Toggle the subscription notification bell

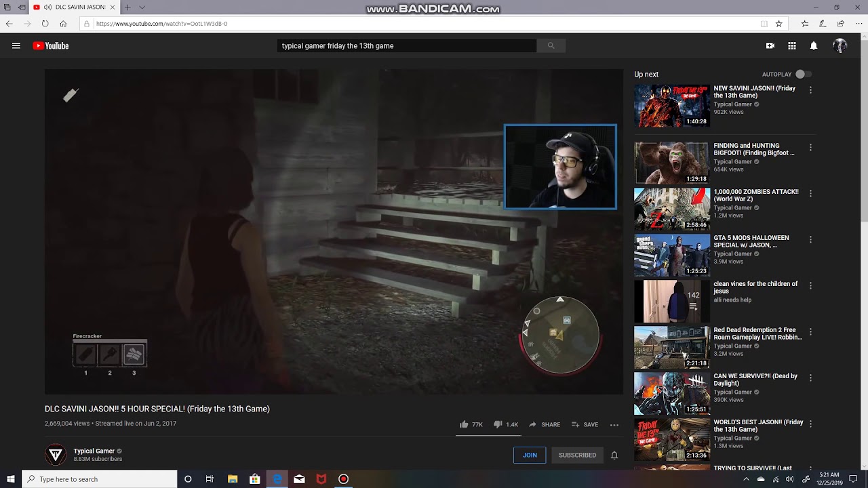coord(614,455)
